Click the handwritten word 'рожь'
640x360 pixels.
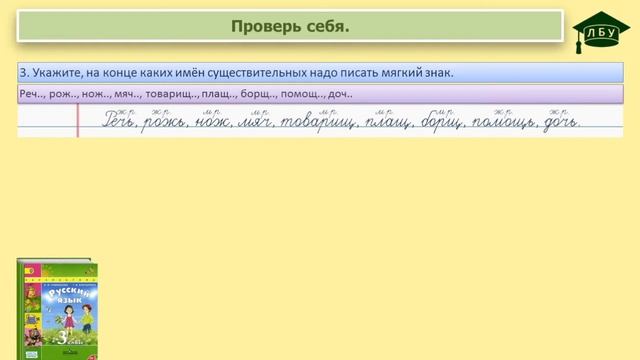pyautogui.click(x=164, y=122)
